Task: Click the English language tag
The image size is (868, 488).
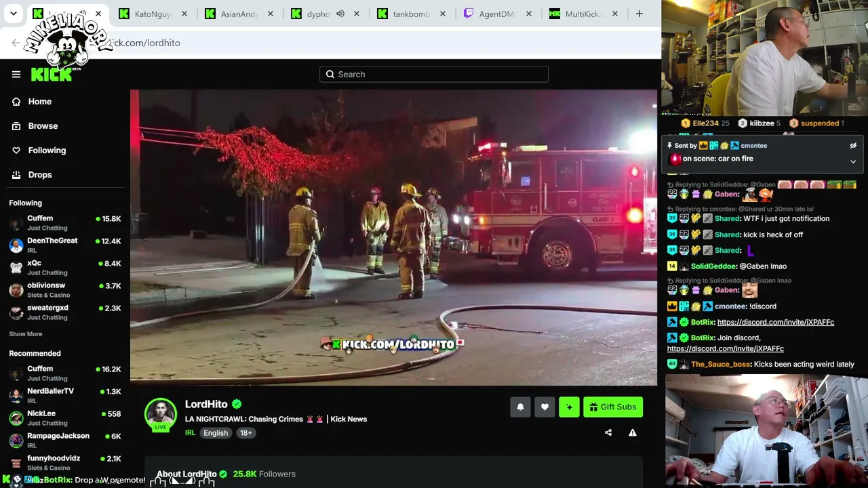Action: tap(216, 433)
